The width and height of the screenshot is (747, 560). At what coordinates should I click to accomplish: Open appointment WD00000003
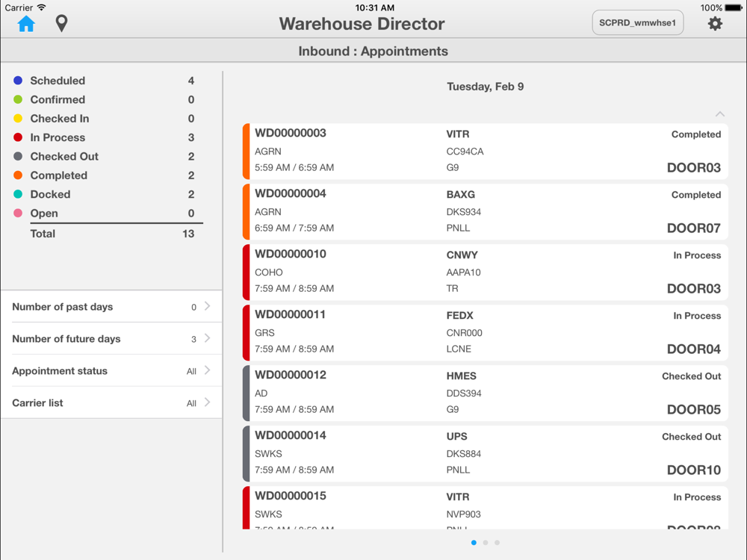[485, 151]
